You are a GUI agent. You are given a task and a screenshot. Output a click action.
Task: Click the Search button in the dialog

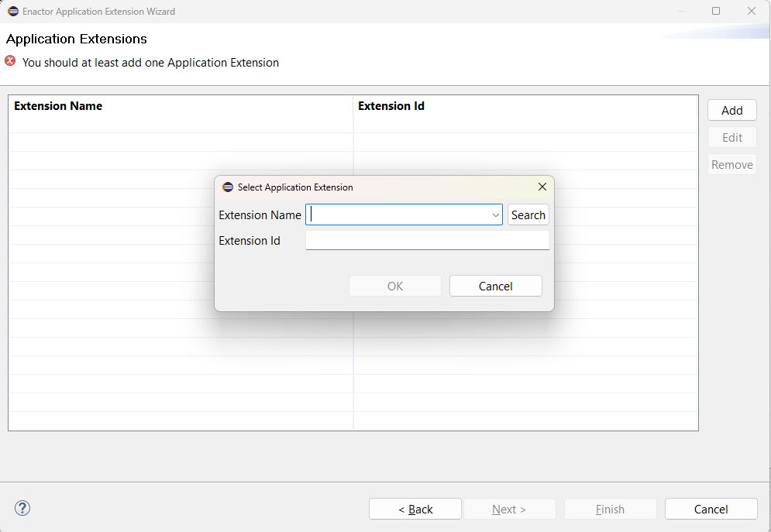pos(528,215)
